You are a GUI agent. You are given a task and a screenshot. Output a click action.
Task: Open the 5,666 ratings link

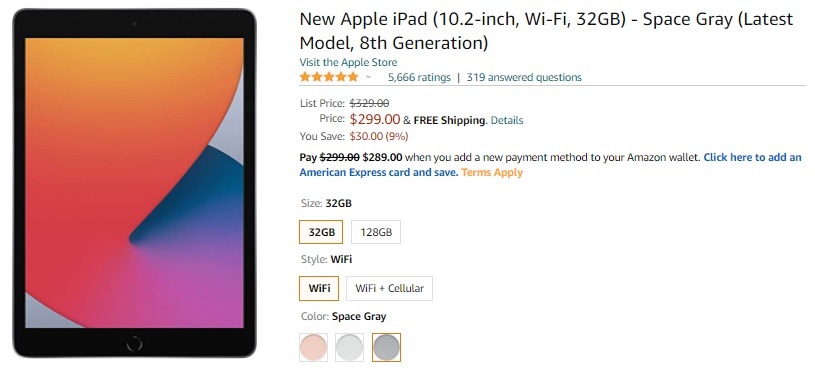click(x=419, y=77)
